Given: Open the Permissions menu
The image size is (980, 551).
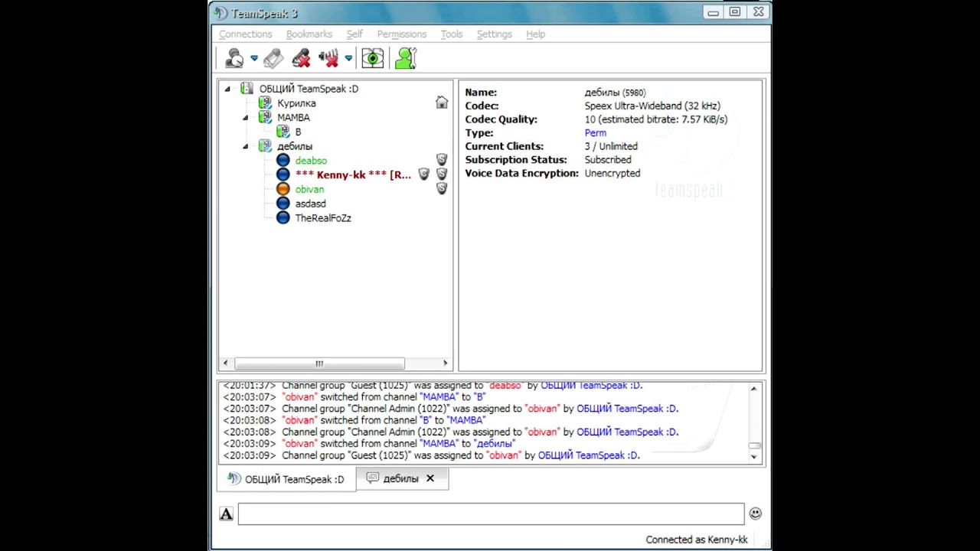Looking at the screenshot, I should pos(402,34).
